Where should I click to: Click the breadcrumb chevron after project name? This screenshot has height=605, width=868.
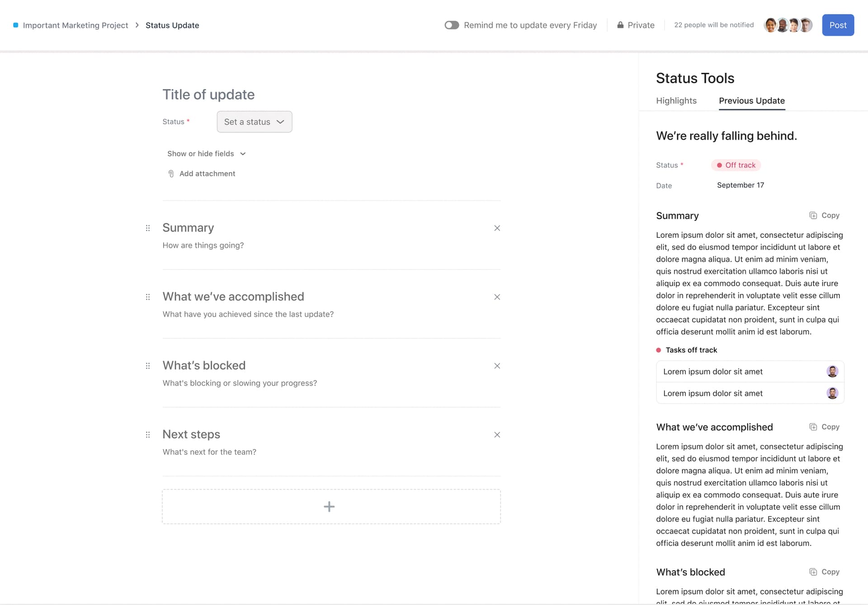[x=137, y=25]
